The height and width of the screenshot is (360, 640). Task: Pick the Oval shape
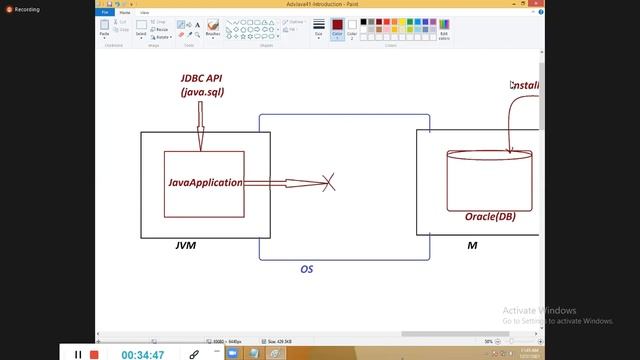click(x=243, y=22)
